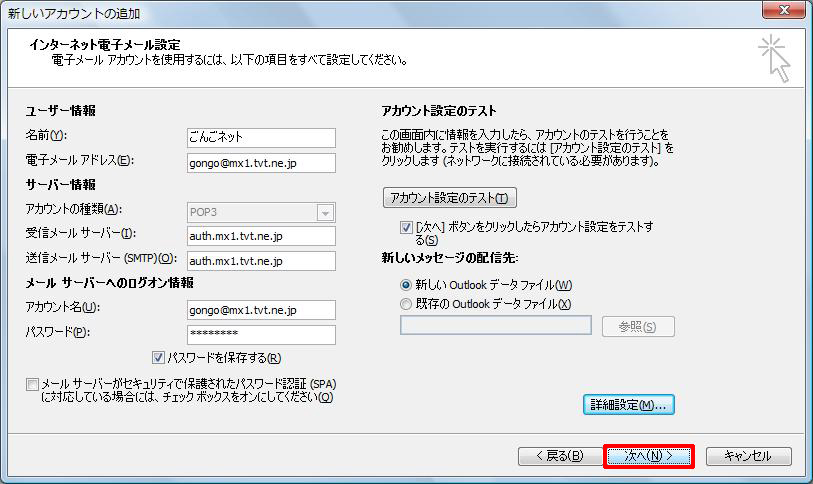Cancel the dialog with キャンセル
813x484 pixels.
click(748, 456)
